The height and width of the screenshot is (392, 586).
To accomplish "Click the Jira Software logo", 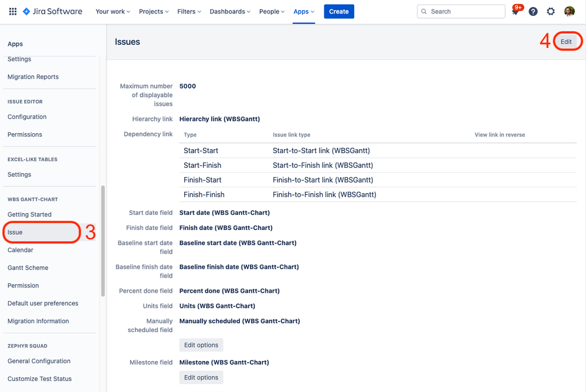I will click(x=52, y=12).
